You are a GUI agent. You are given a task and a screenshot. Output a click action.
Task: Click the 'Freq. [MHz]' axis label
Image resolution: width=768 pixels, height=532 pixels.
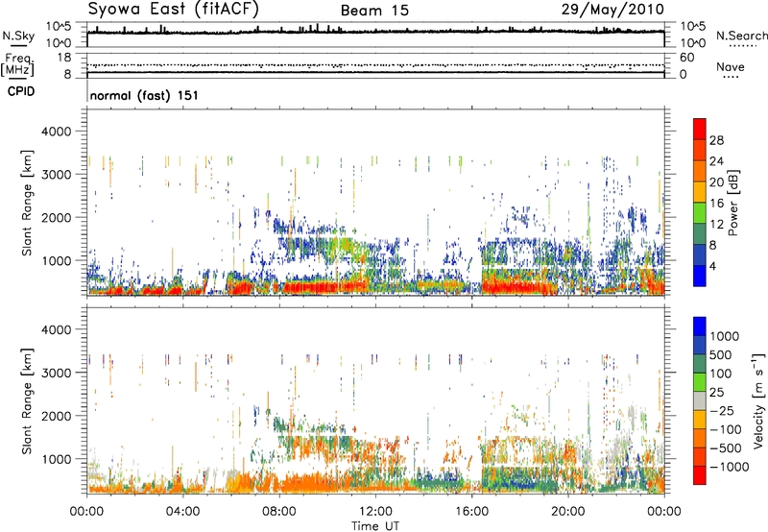coord(17,64)
